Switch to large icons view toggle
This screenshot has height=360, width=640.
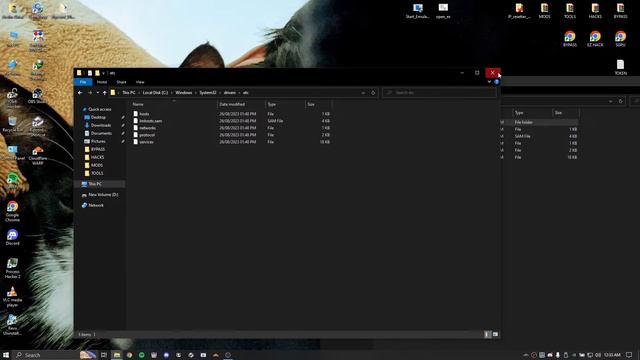pyautogui.click(x=495, y=334)
